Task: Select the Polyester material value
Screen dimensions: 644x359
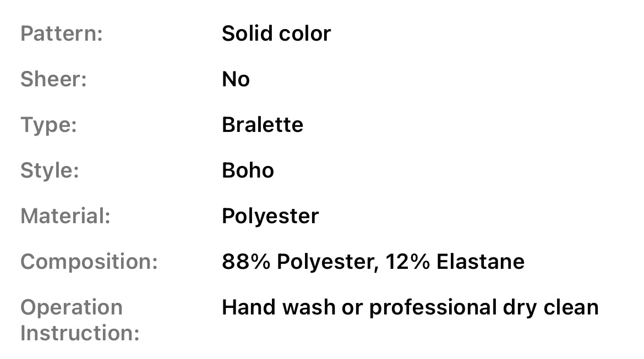Action: 270,216
